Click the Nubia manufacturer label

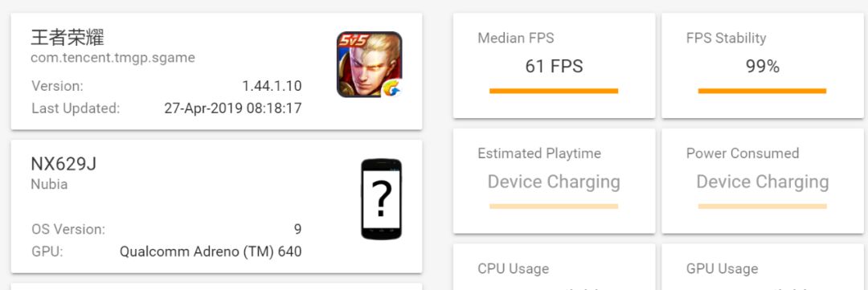coord(49,184)
